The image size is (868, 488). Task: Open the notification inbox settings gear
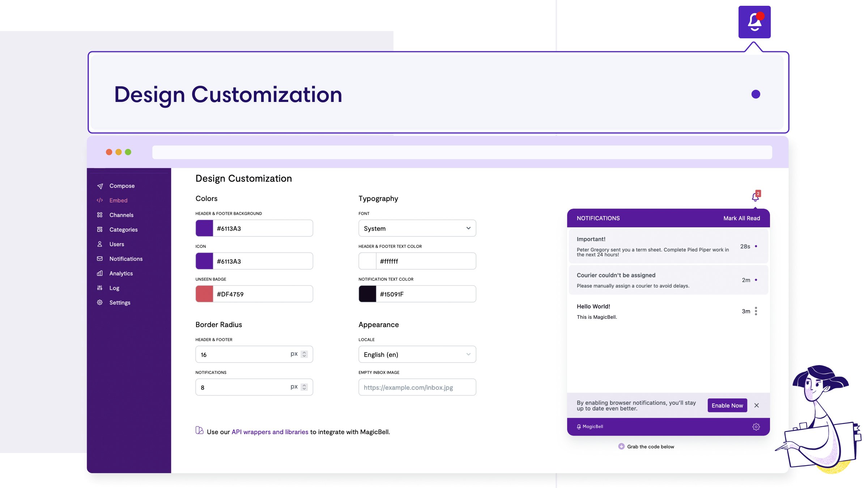756,427
